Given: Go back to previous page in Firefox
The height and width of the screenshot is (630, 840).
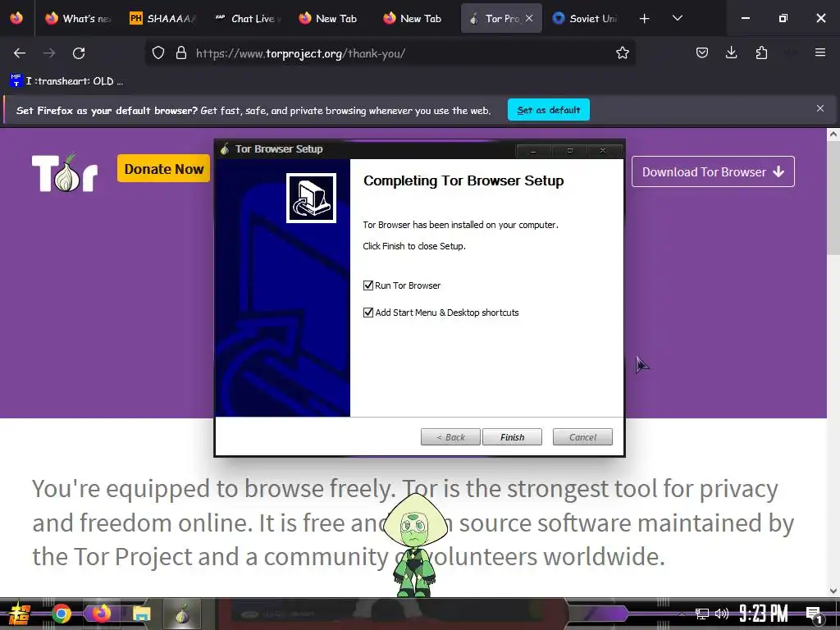Looking at the screenshot, I should [20, 53].
